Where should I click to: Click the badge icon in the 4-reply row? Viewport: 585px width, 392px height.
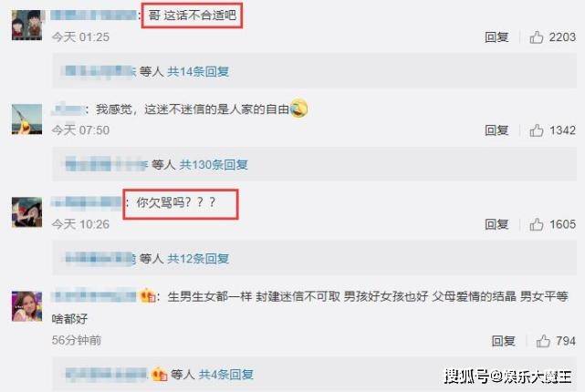click(x=160, y=374)
